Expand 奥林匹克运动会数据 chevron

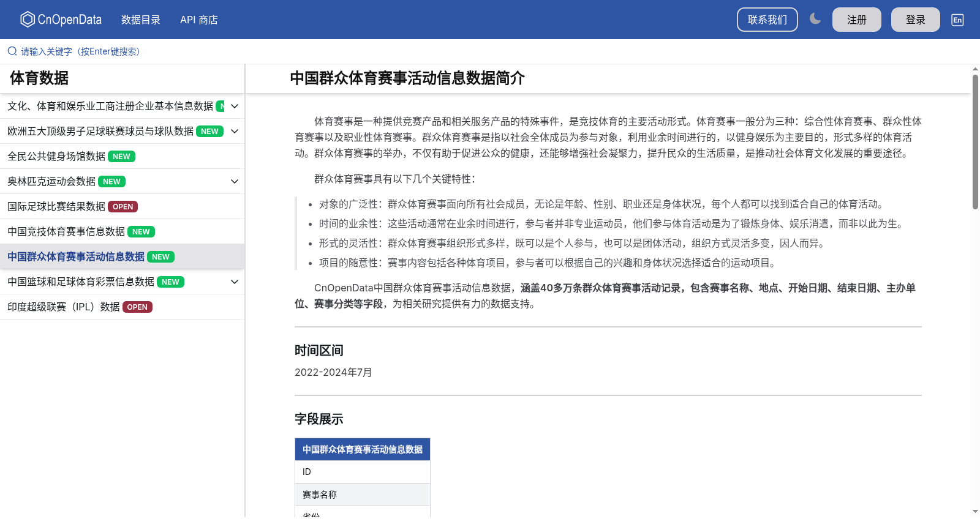(x=235, y=182)
